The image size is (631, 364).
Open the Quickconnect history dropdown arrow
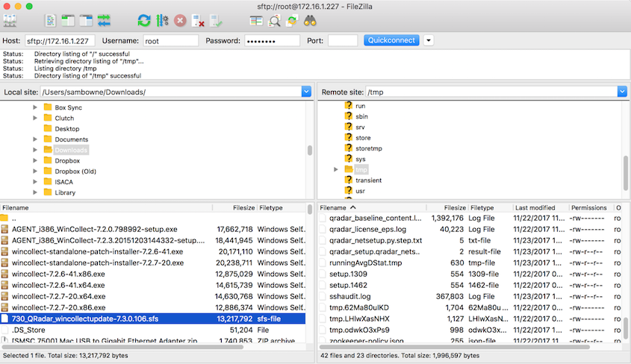[x=429, y=40]
